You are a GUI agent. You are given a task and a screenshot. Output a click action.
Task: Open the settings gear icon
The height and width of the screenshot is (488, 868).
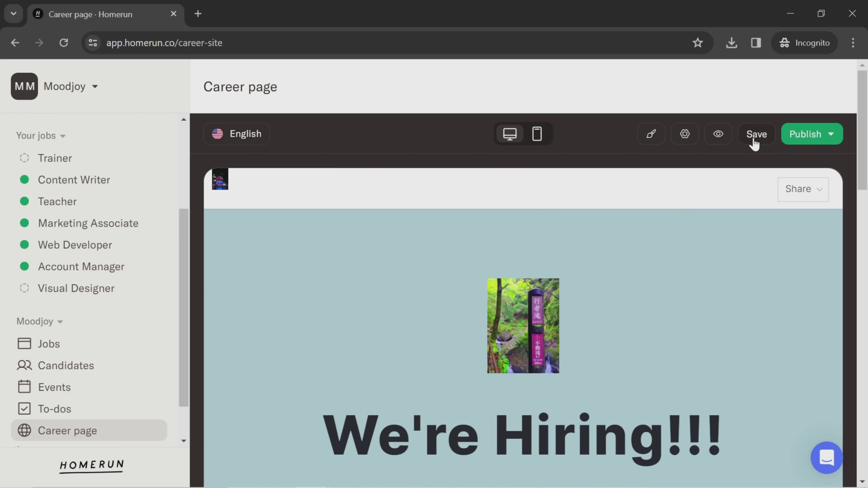(685, 134)
